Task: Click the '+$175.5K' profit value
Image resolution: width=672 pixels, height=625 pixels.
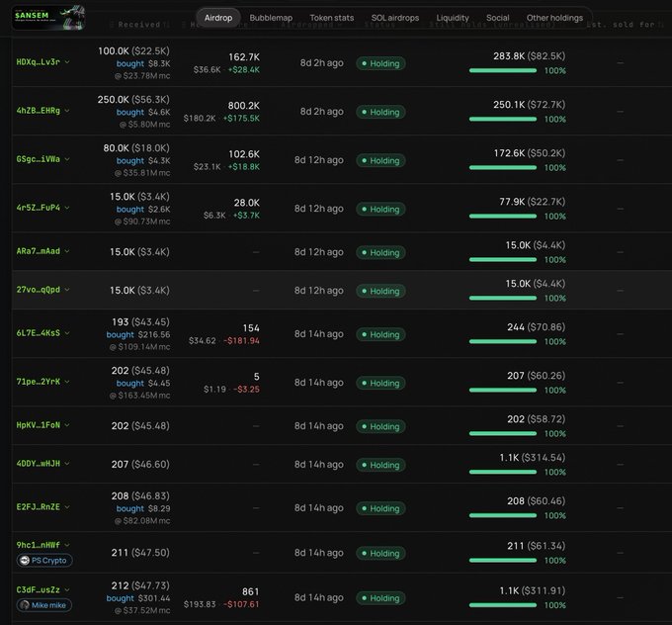Action: coord(241,119)
